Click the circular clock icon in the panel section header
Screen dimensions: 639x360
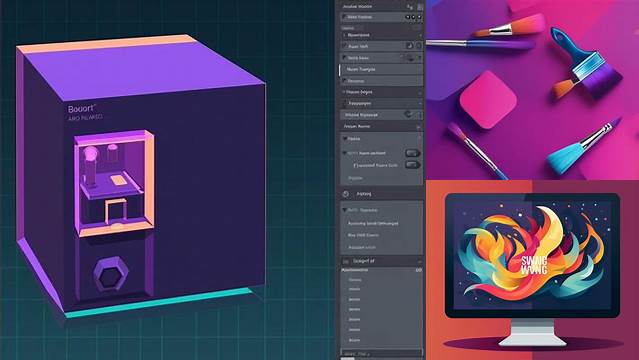346,194
